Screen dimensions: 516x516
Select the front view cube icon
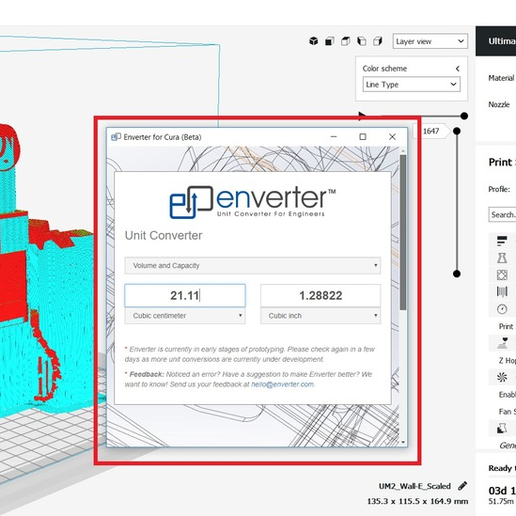point(330,41)
